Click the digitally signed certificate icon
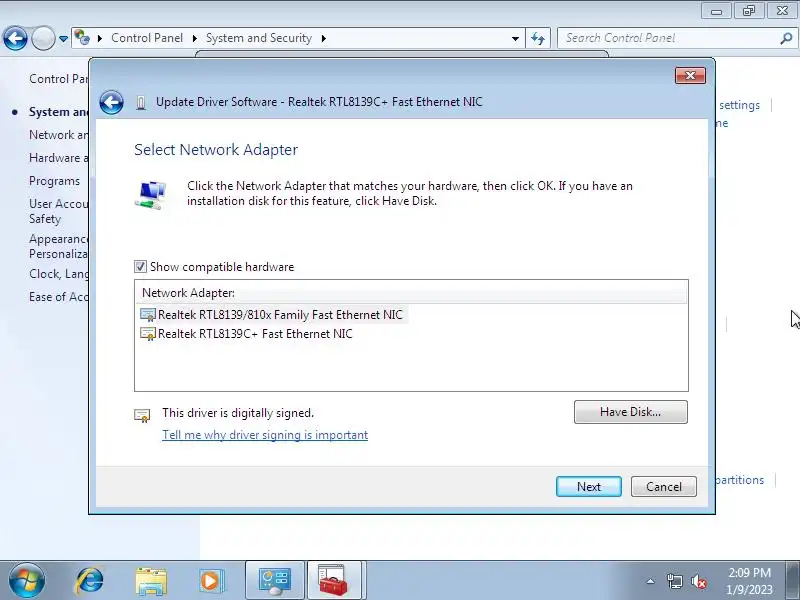 142,415
